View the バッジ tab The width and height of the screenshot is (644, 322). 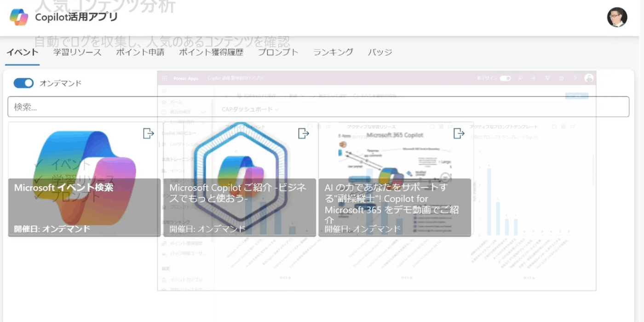(380, 52)
